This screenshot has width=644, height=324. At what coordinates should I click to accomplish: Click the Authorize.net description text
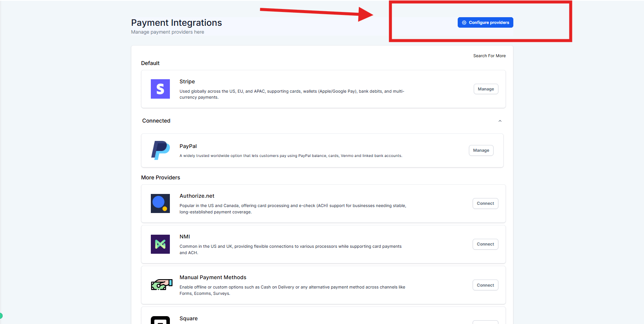[293, 209]
